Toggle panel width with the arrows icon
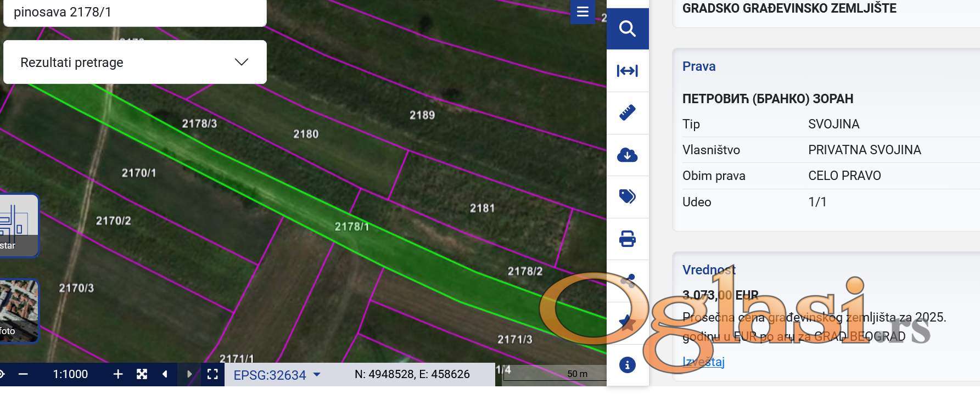The height and width of the screenshot is (394, 980). (628, 71)
